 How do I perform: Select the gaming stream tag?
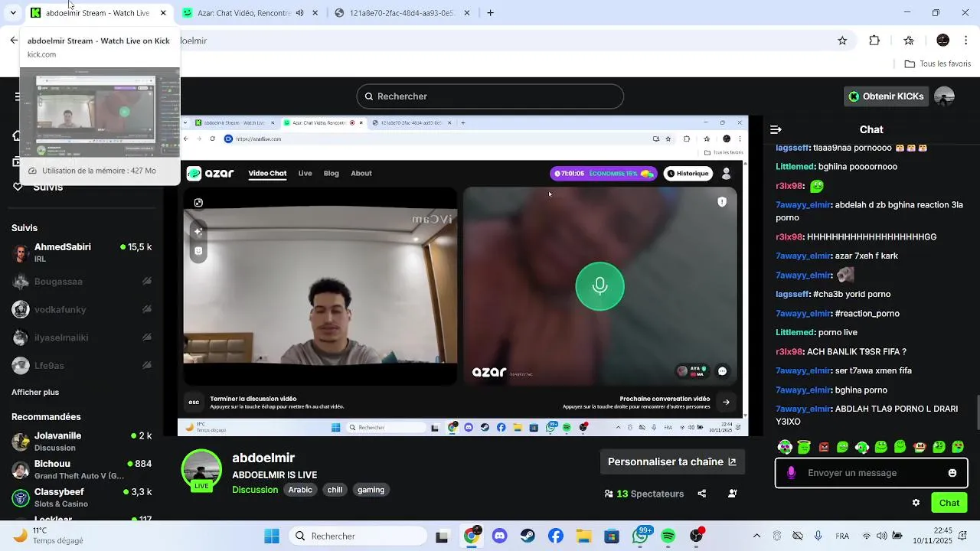click(x=371, y=490)
